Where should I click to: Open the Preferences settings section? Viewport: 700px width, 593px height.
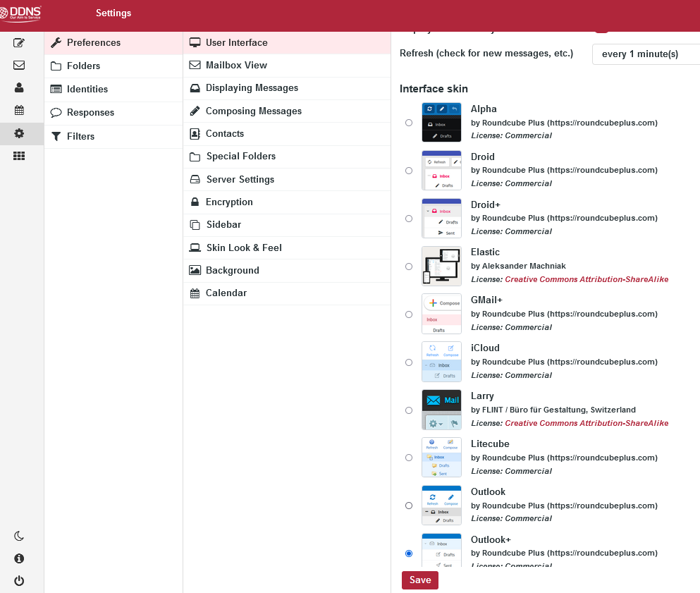click(113, 42)
